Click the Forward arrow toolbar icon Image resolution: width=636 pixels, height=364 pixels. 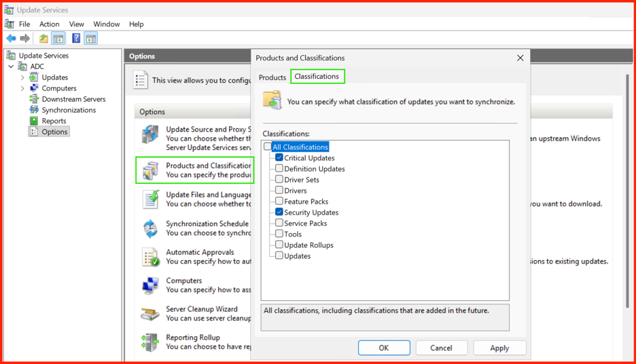click(24, 39)
